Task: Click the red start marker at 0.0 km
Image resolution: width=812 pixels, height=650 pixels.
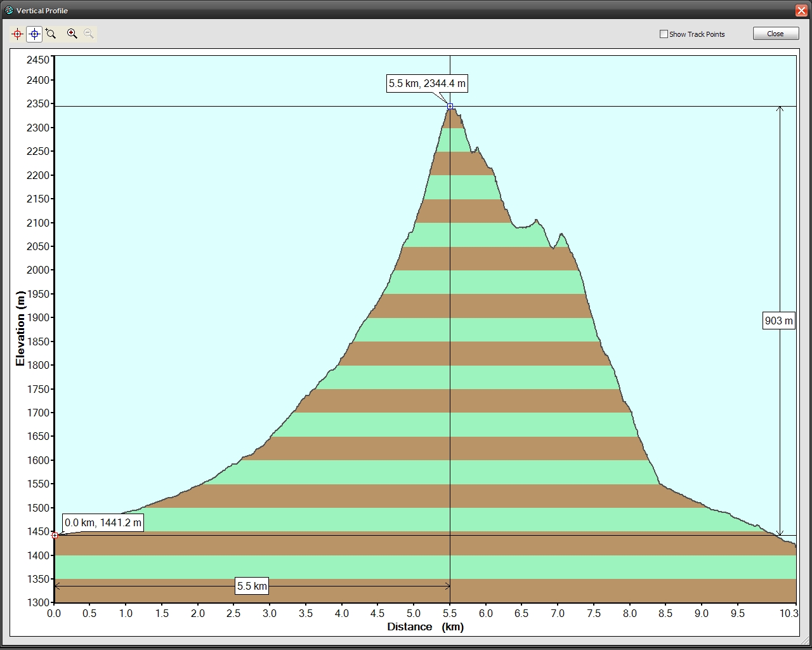Action: [55, 535]
